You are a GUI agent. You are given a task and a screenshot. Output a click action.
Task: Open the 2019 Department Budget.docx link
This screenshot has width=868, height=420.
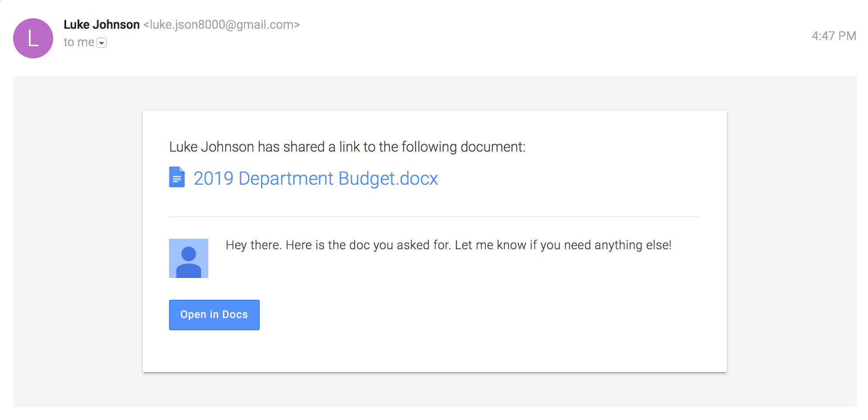click(315, 178)
